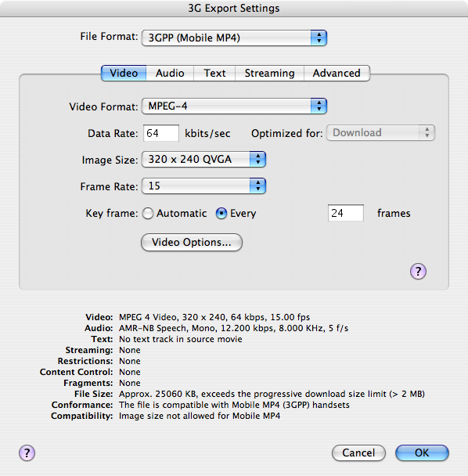Switch to the Video tab
The height and width of the screenshot is (476, 468).
pyautogui.click(x=124, y=73)
